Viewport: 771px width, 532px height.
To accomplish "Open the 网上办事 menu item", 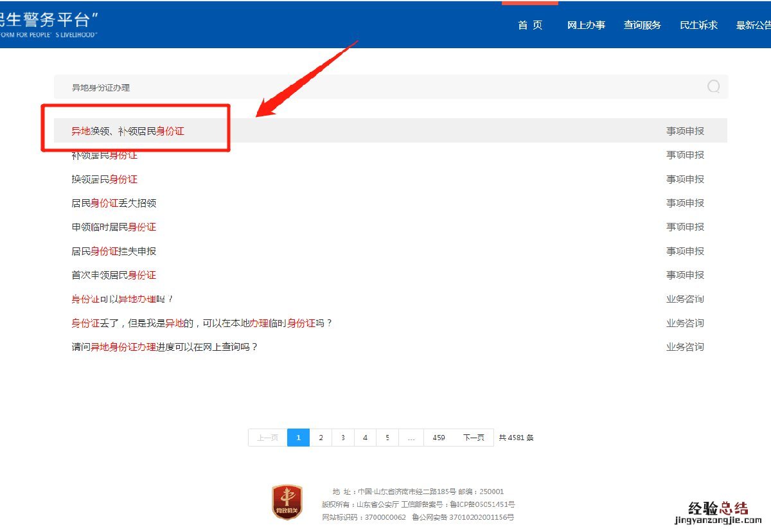I will 586,25.
